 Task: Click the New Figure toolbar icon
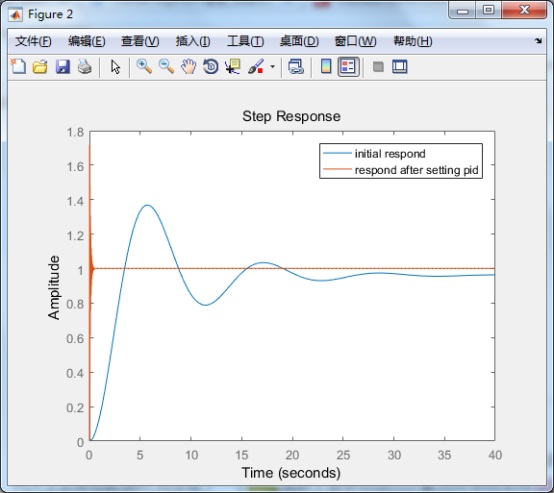pyautogui.click(x=18, y=66)
